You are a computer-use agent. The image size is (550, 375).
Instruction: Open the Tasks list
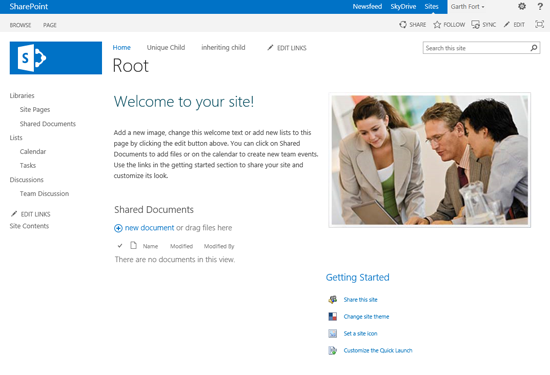click(28, 165)
